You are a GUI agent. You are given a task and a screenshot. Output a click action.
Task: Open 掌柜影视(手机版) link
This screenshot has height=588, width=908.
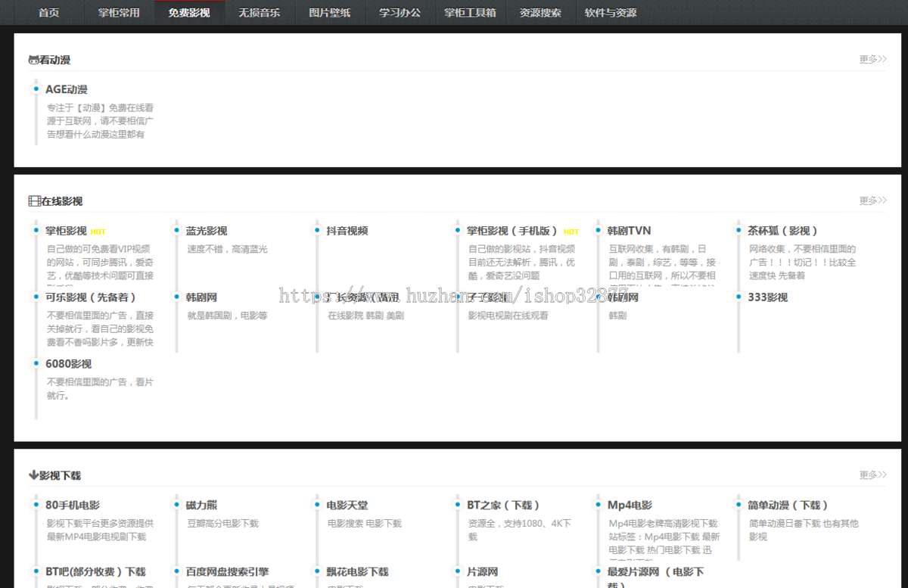[x=512, y=231]
